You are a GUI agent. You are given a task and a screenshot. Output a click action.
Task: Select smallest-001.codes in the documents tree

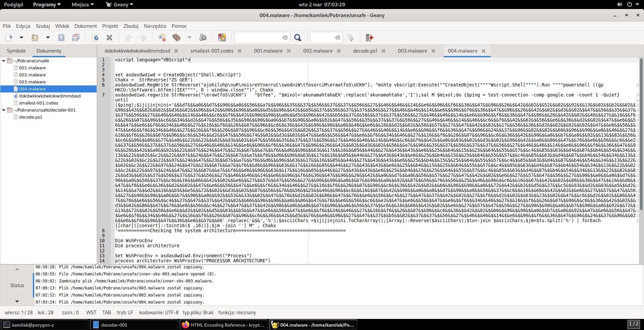(39, 103)
